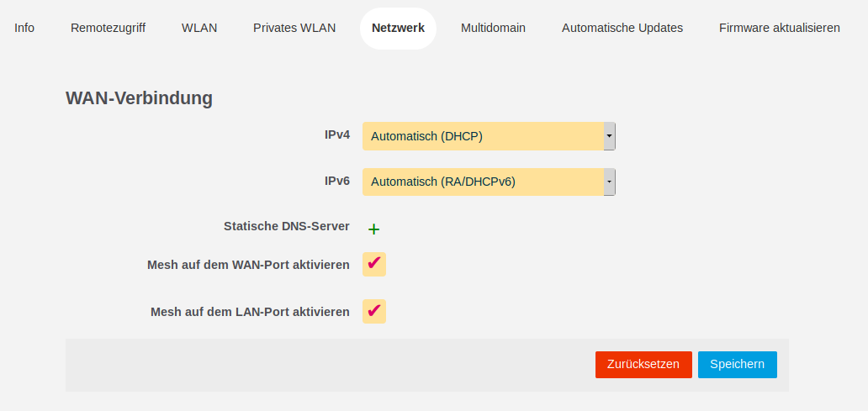Open the Remotezugriff tab
The width and height of the screenshot is (868, 411).
tap(108, 28)
